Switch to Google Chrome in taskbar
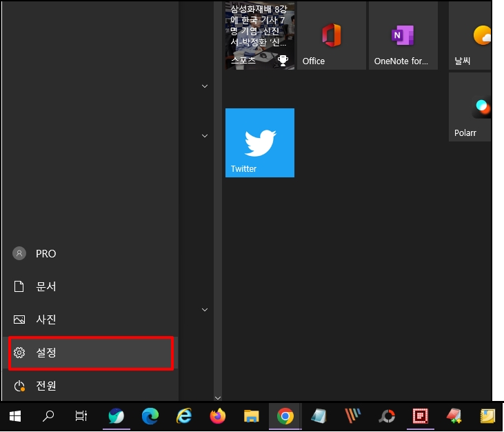This screenshot has width=504, height=432. pos(285,416)
